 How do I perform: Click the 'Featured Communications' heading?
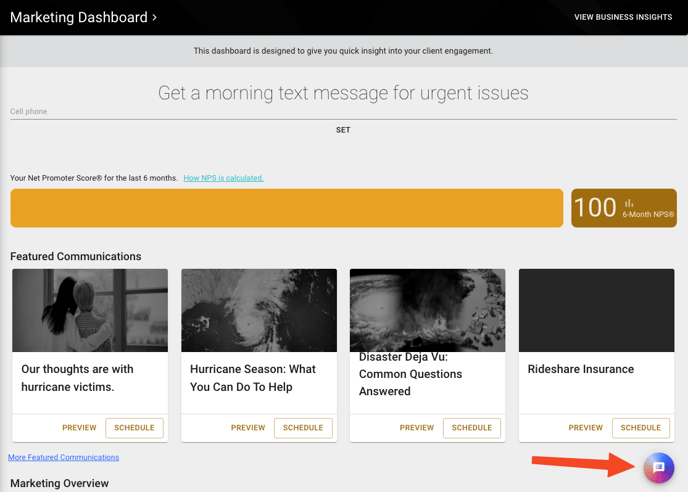pos(76,256)
